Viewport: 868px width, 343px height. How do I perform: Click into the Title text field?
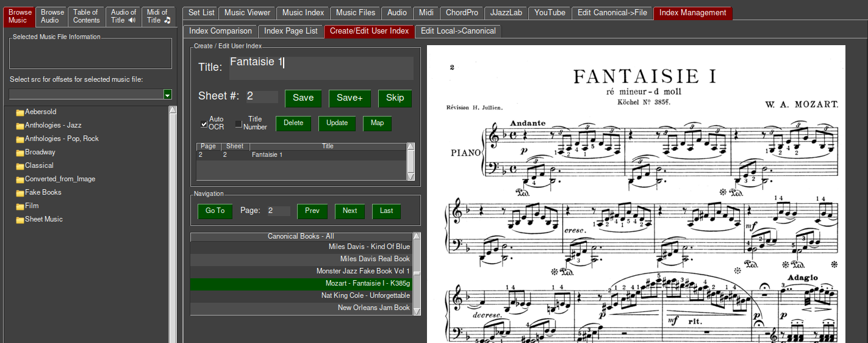321,68
